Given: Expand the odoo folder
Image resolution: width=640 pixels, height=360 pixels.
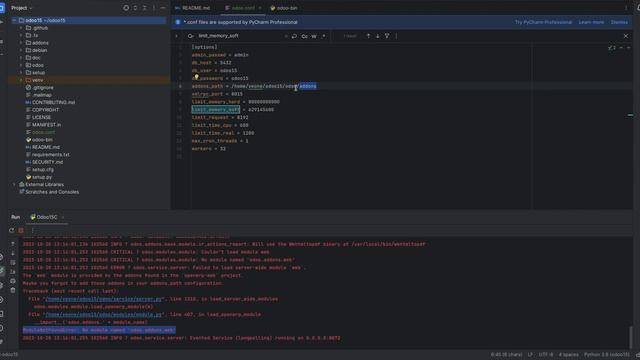Looking at the screenshot, I should click(x=21, y=65).
